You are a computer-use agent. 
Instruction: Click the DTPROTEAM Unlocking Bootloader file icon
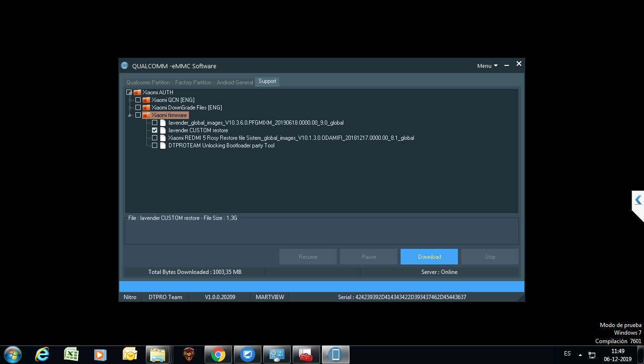point(163,146)
